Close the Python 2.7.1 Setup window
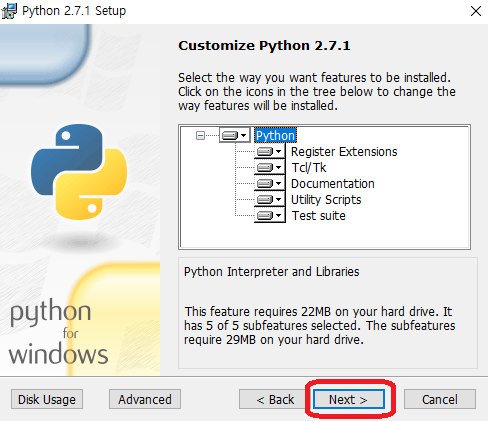This screenshot has width=488, height=421. coord(476,11)
